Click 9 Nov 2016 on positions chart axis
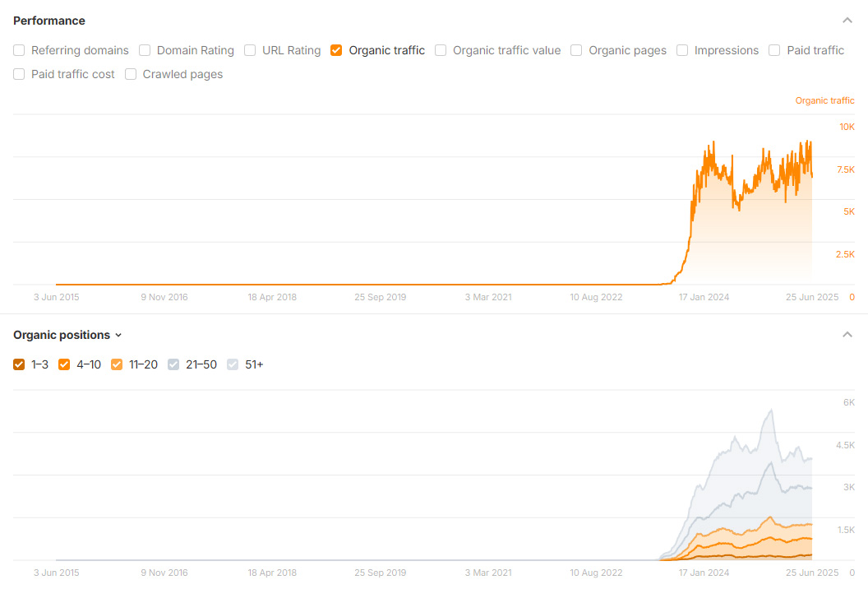This screenshot has height=589, width=868. [x=164, y=573]
